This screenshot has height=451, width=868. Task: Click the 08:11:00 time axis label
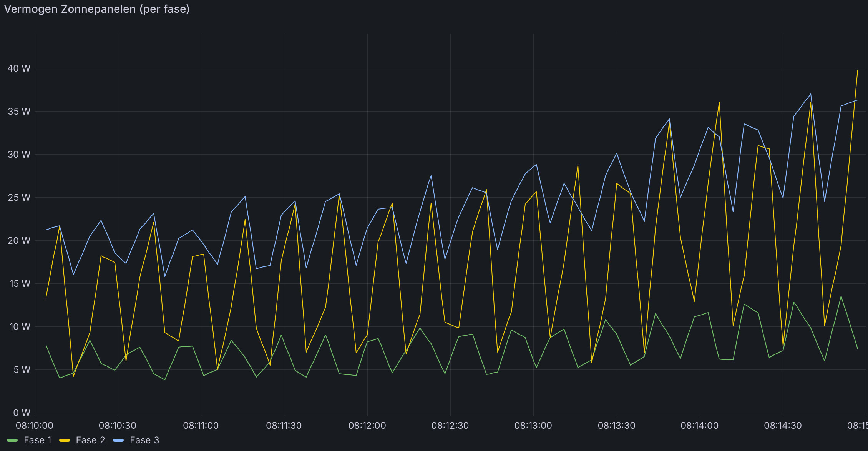pyautogui.click(x=201, y=426)
